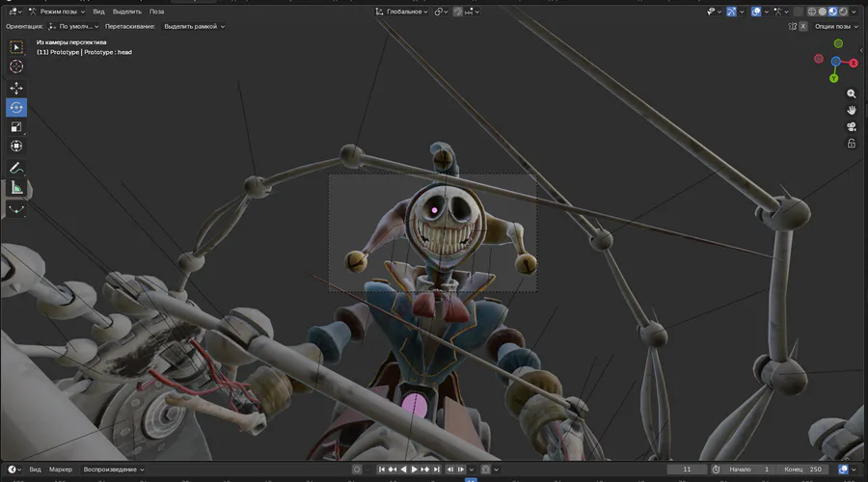Open the orientation default dropdown
This screenshot has width=868, height=482.
coord(73,26)
